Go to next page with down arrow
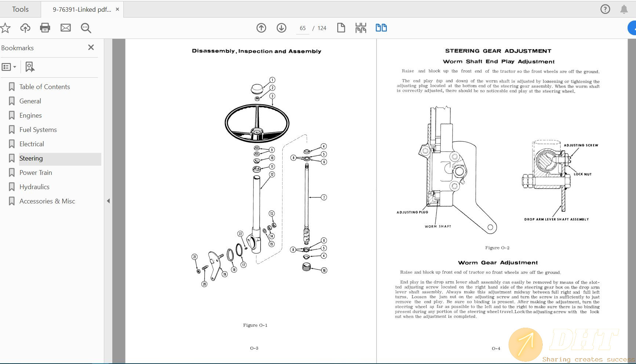 [281, 28]
